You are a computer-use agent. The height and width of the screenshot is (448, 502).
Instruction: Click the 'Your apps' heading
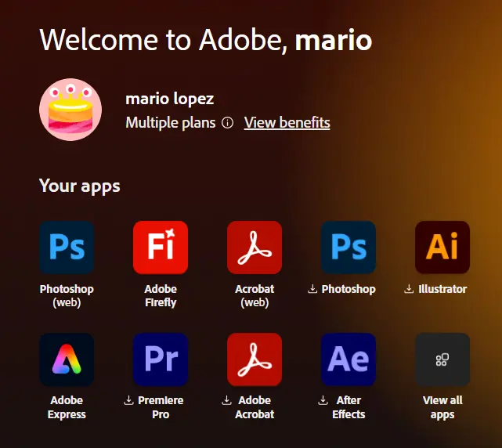(79, 186)
